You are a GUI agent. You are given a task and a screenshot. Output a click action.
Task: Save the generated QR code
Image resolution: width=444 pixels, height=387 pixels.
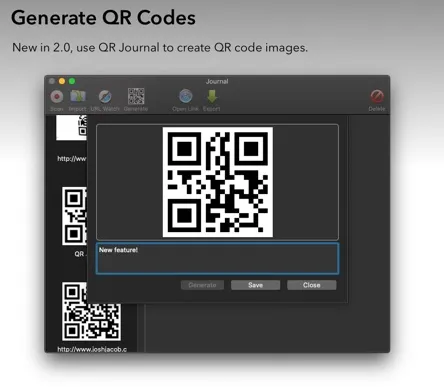coord(255,285)
